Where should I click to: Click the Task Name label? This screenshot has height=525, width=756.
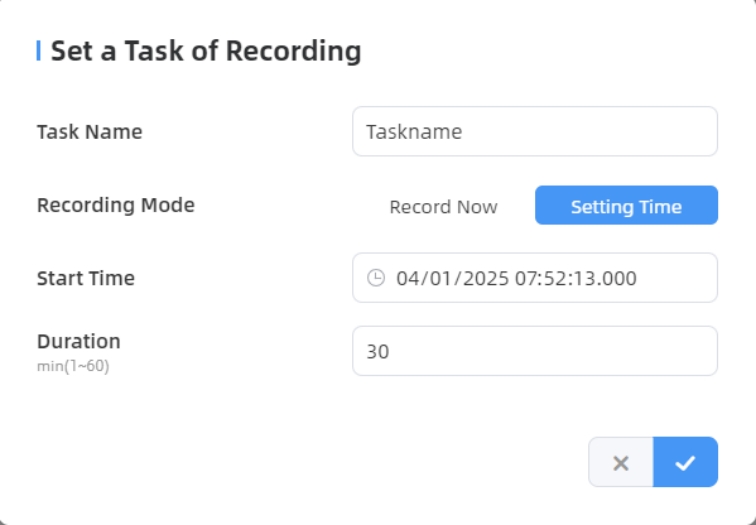(90, 132)
